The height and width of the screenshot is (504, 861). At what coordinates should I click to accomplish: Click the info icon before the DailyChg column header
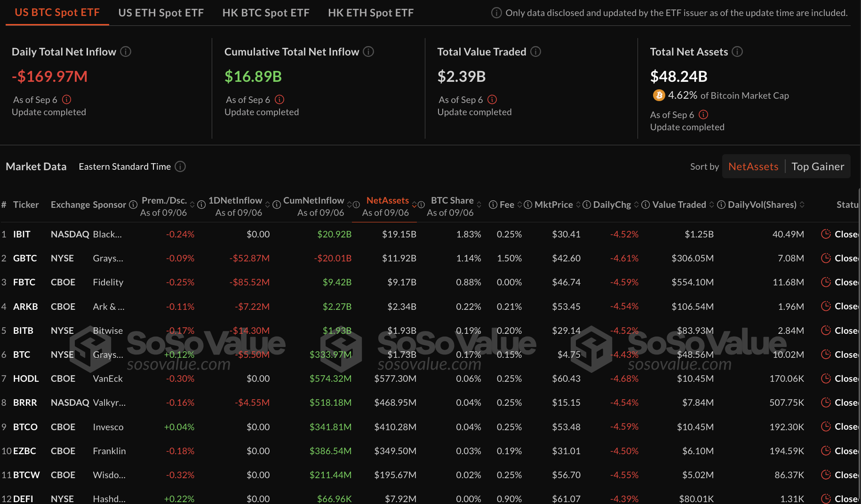(587, 205)
